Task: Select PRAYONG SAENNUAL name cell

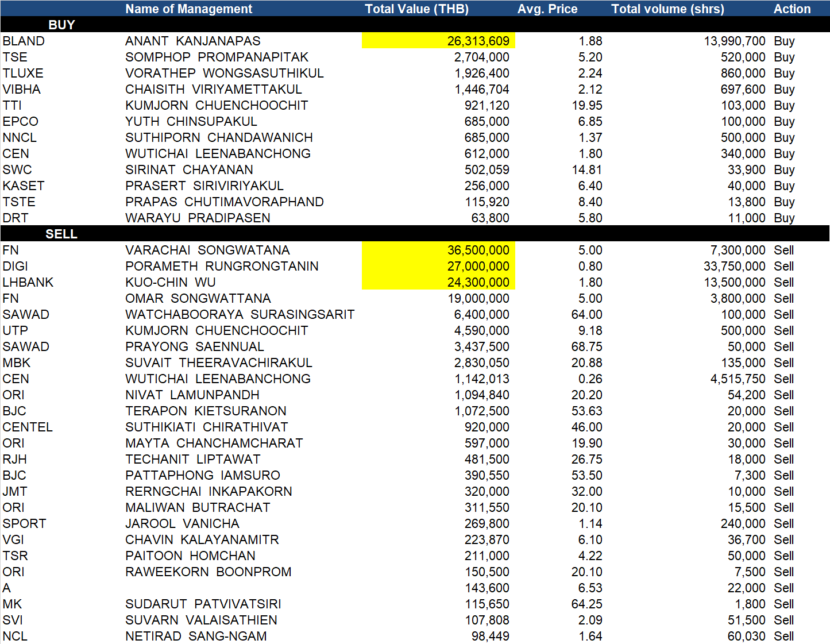Action: pyautogui.click(x=195, y=346)
